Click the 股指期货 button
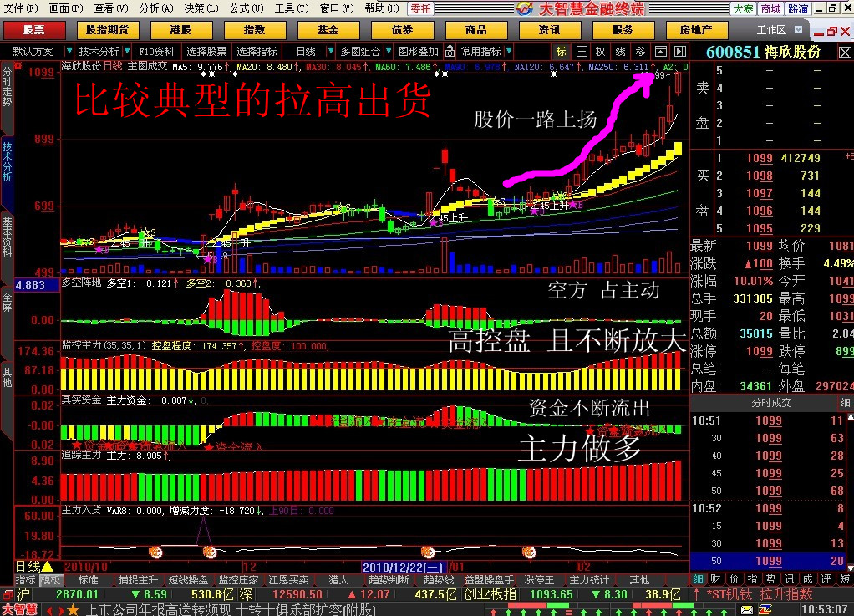Viewport: 854px width, 616px height. [x=107, y=30]
